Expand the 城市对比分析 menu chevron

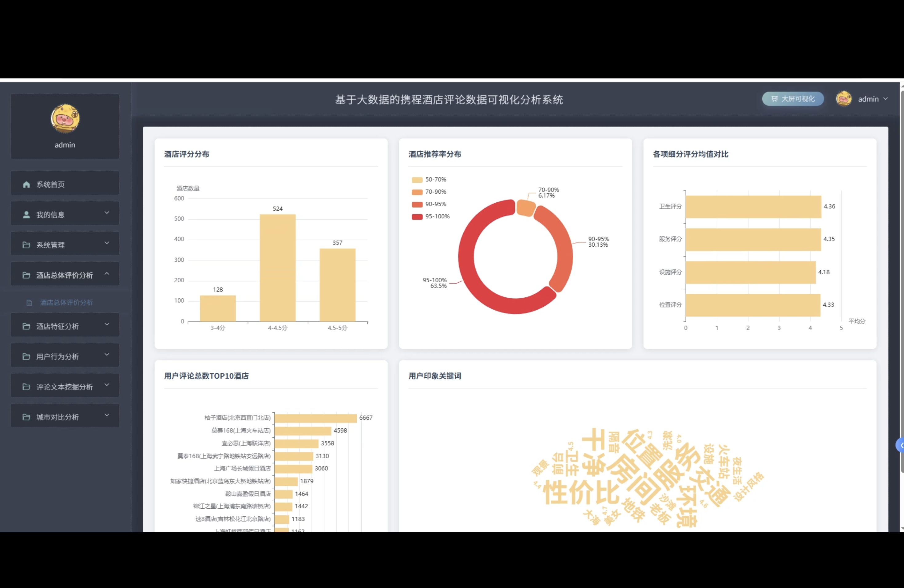[x=107, y=415]
